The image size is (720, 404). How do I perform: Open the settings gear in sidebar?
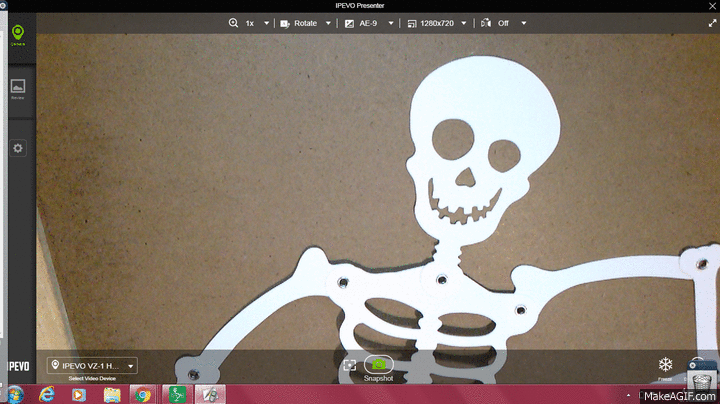(x=17, y=148)
